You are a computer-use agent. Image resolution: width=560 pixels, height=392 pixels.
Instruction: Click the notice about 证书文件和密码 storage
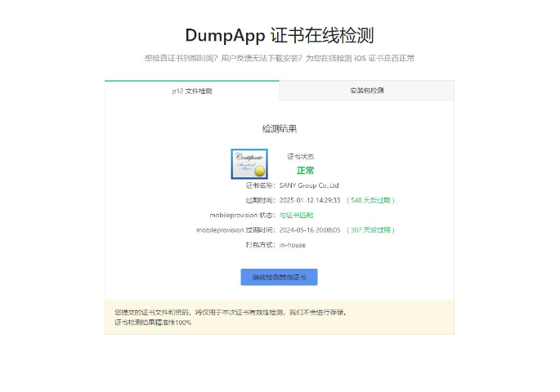click(231, 313)
